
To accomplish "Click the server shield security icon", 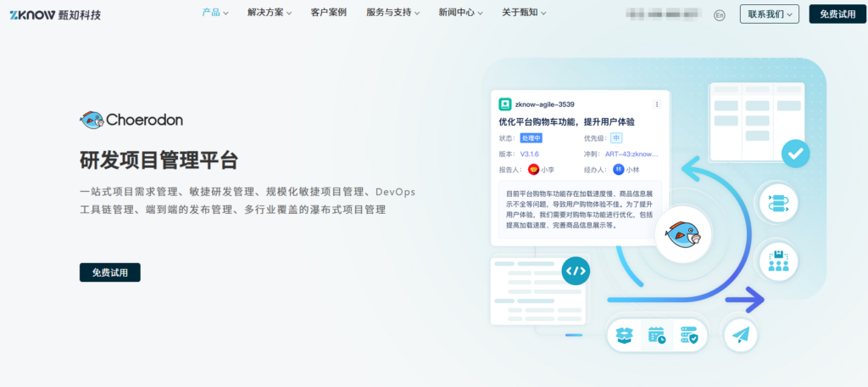I will pyautogui.click(x=689, y=336).
